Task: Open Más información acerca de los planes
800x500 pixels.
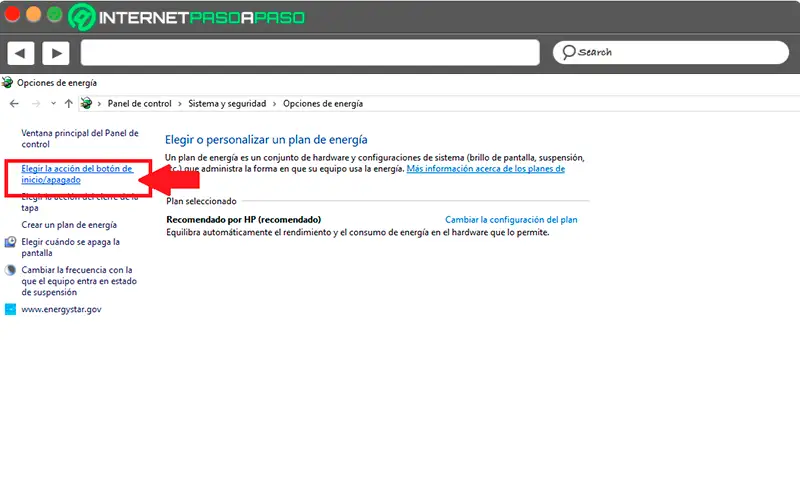Action: click(486, 168)
